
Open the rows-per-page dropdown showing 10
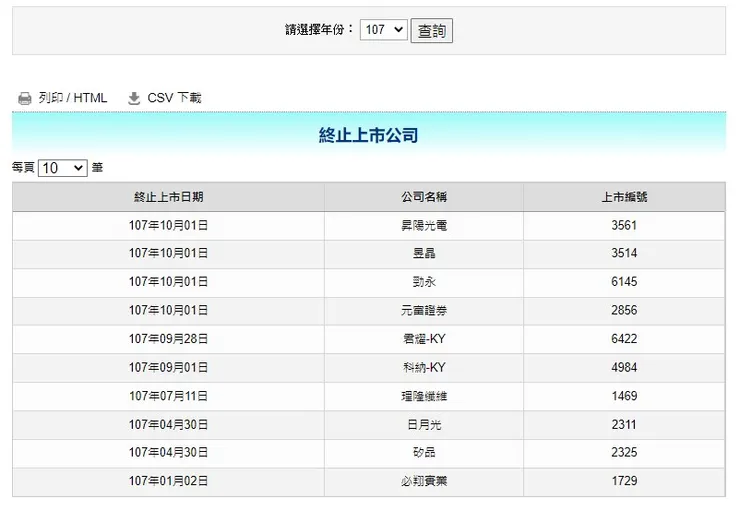[63, 168]
